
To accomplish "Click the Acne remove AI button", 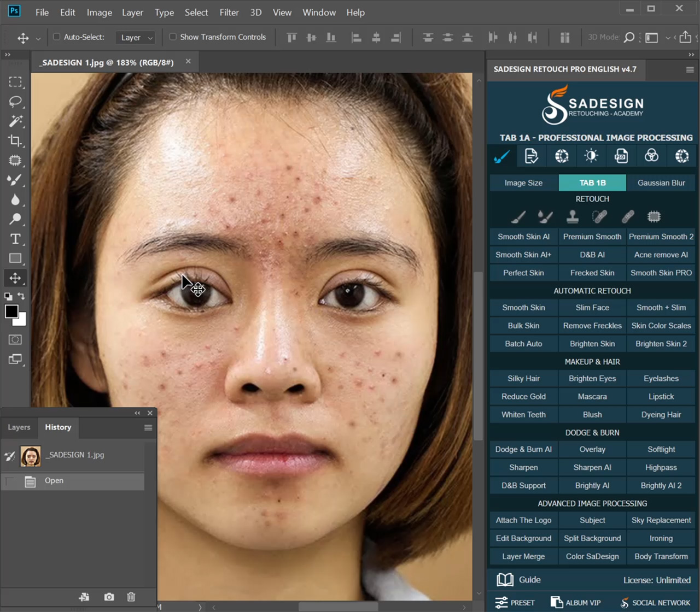I will point(661,255).
